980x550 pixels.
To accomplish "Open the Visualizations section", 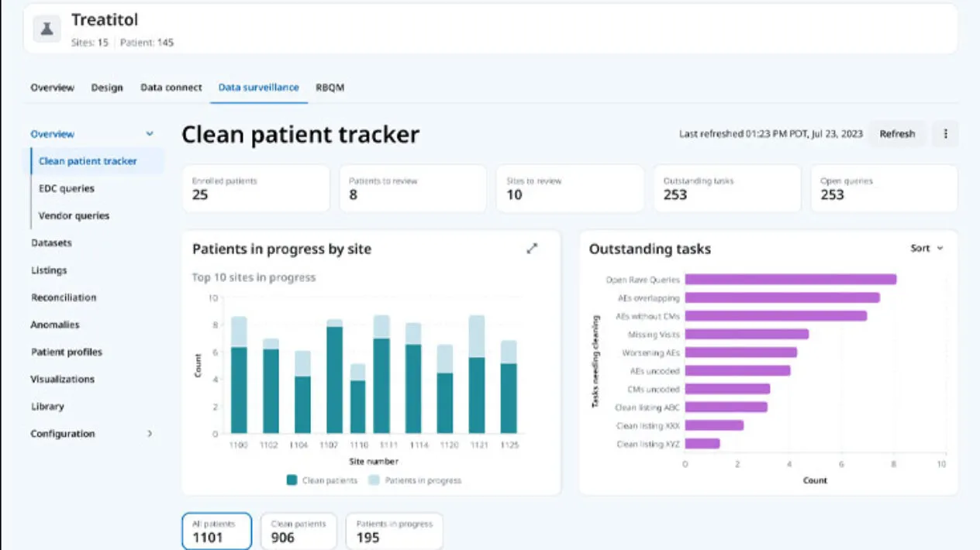I will click(63, 379).
